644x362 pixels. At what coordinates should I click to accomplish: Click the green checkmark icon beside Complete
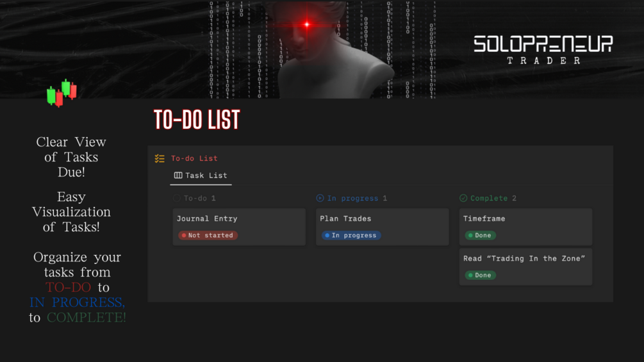pyautogui.click(x=463, y=198)
